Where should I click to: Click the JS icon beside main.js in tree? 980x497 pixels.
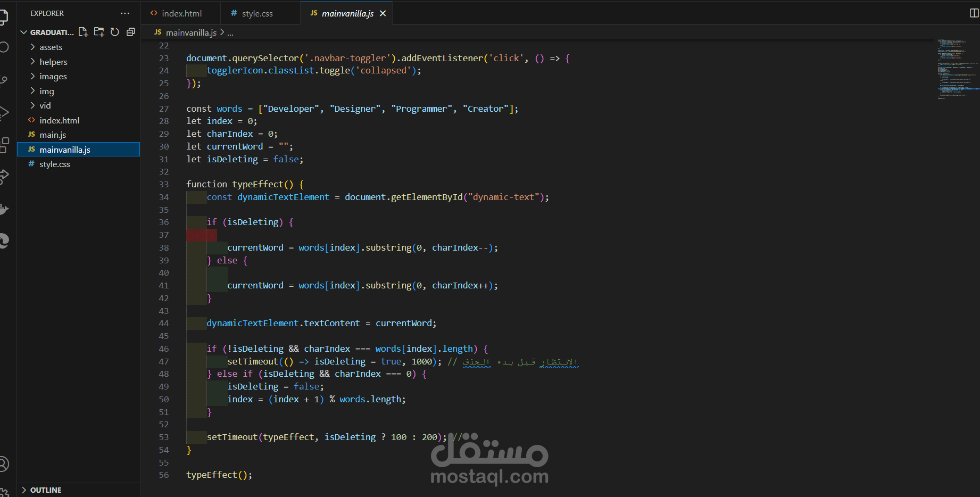[x=31, y=135]
